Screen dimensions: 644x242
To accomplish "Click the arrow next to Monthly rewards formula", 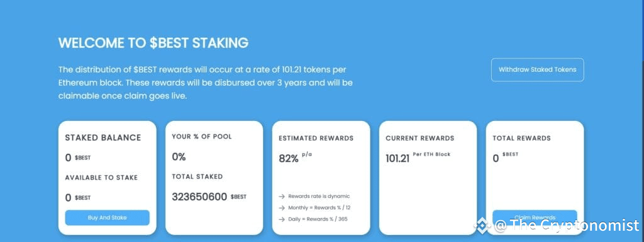I will pos(281,208).
